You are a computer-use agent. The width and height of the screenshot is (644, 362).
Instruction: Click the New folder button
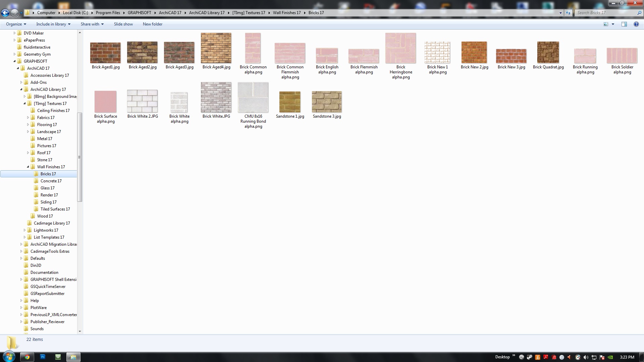(152, 24)
